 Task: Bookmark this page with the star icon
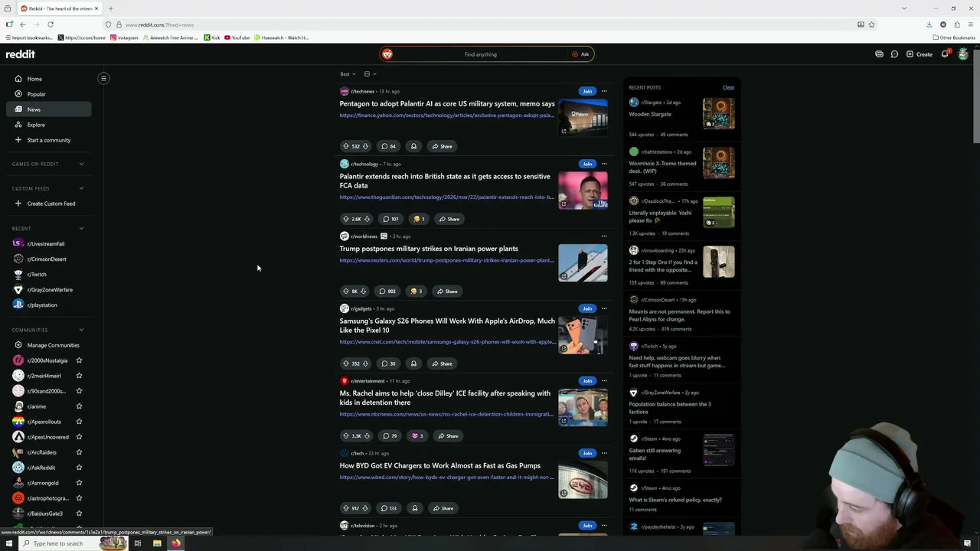click(871, 24)
